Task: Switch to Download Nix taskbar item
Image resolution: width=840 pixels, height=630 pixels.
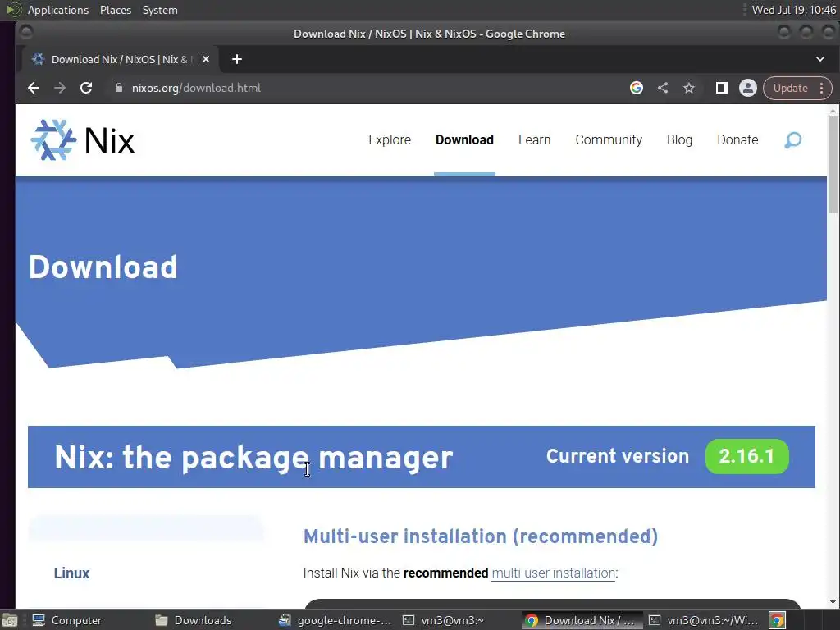Action: [x=582, y=620]
